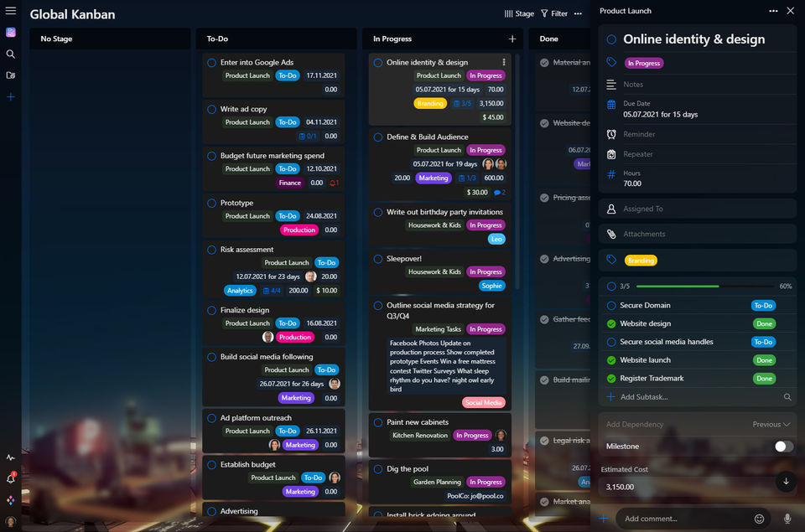Click the plus icon beside comment field

(603, 519)
